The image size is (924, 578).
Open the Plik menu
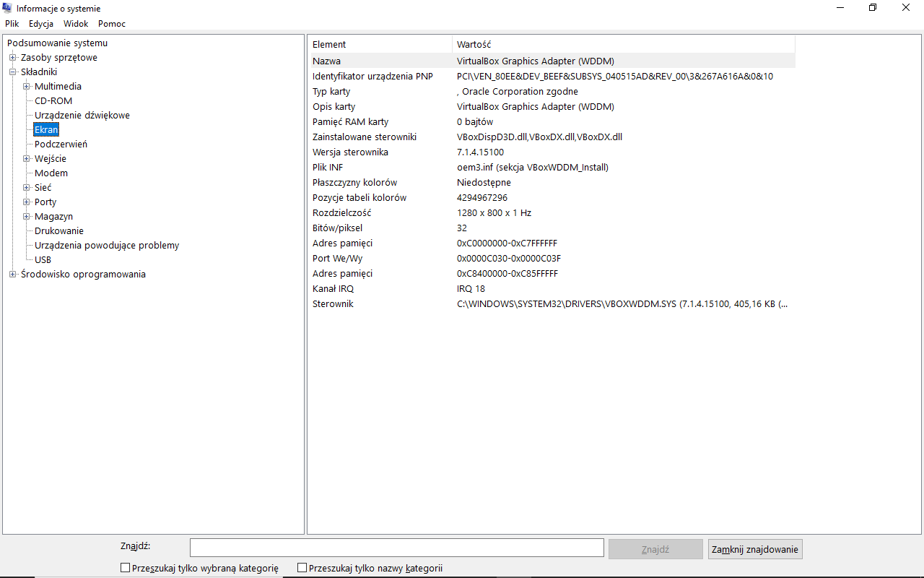click(x=12, y=24)
